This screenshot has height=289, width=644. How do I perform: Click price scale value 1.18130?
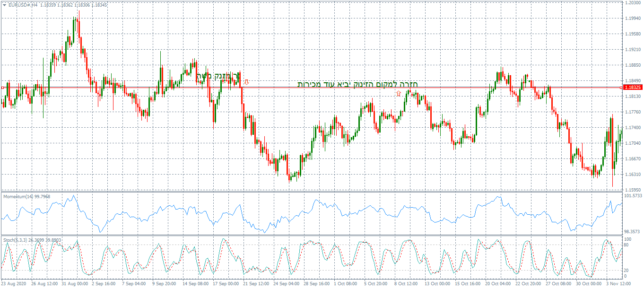coord(633,96)
